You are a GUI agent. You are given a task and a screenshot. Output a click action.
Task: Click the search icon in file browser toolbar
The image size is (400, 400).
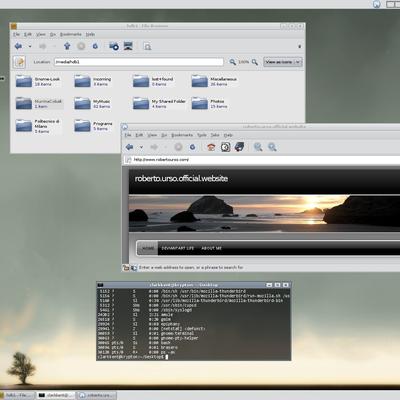(147, 46)
